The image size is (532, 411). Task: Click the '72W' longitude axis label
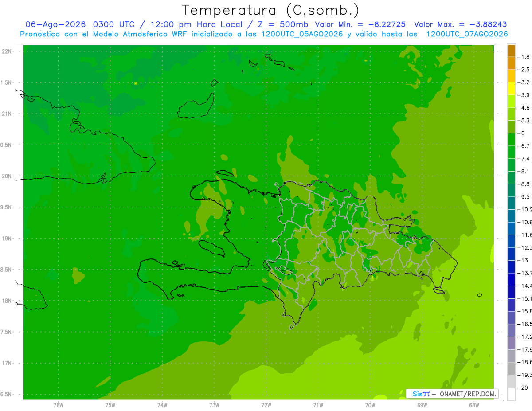click(266, 405)
